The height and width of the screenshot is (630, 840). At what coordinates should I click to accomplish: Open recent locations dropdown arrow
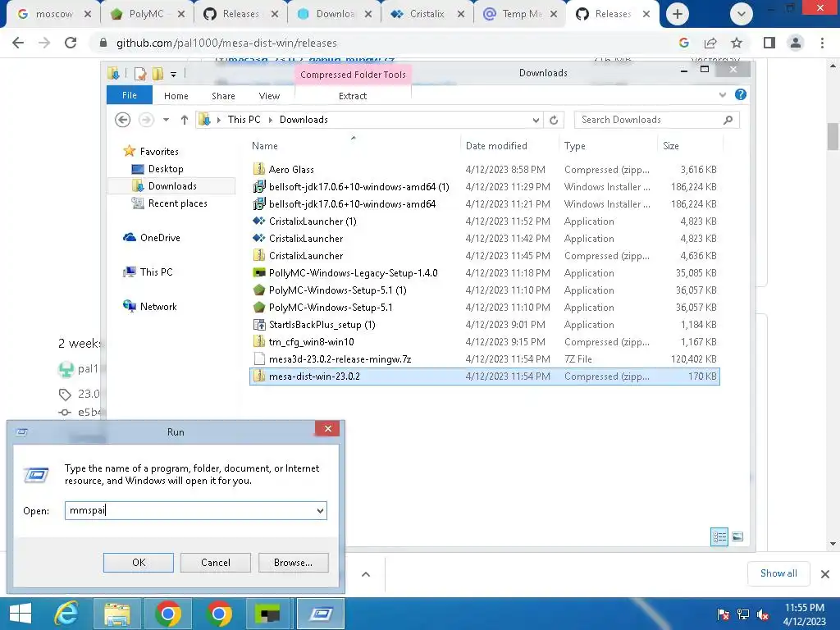click(x=166, y=120)
